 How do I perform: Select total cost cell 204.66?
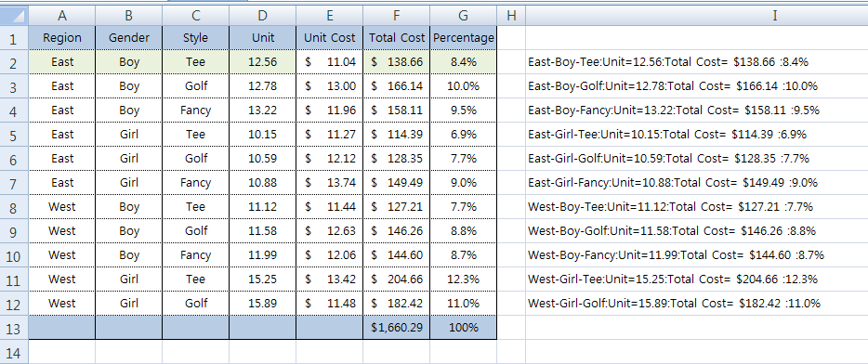pos(397,279)
